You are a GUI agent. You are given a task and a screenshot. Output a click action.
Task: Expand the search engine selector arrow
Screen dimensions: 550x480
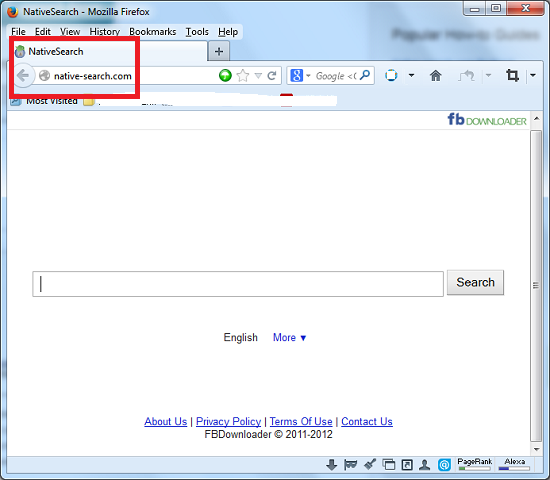[308, 75]
